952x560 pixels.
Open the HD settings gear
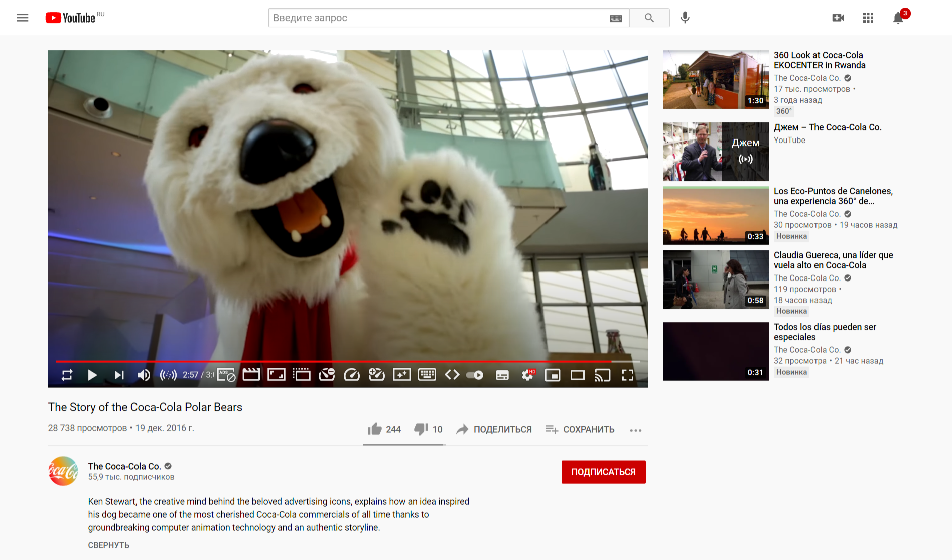click(x=528, y=375)
